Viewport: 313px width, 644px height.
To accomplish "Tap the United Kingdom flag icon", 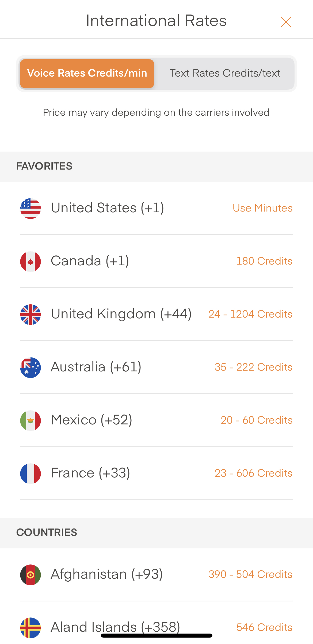I will [30, 314].
